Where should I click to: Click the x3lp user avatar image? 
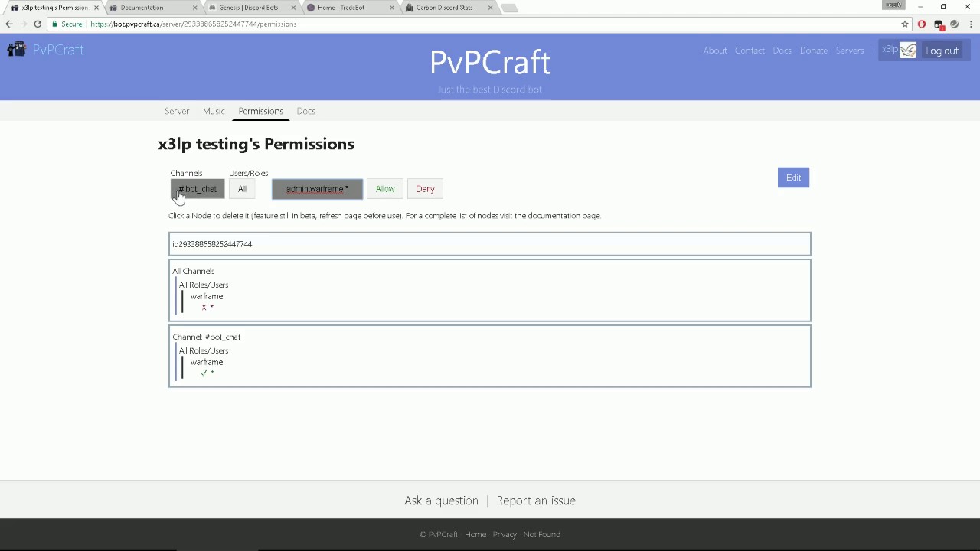pyautogui.click(x=908, y=51)
